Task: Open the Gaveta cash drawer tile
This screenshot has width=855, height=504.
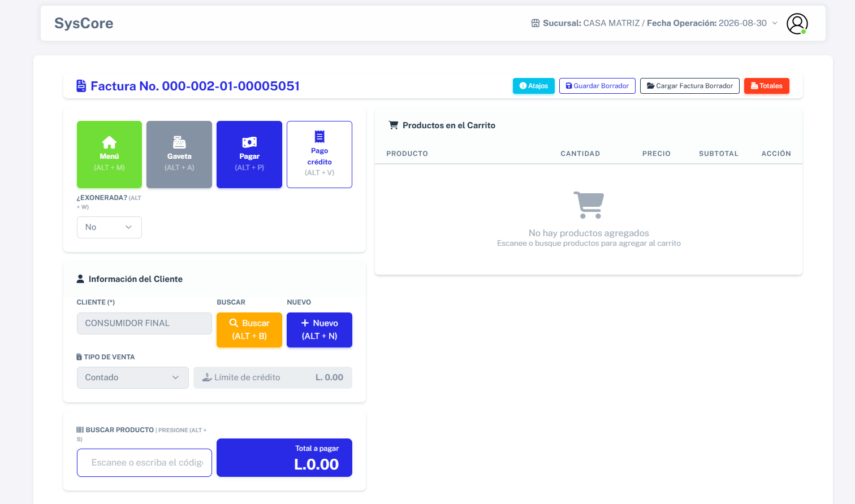Action: (179, 154)
